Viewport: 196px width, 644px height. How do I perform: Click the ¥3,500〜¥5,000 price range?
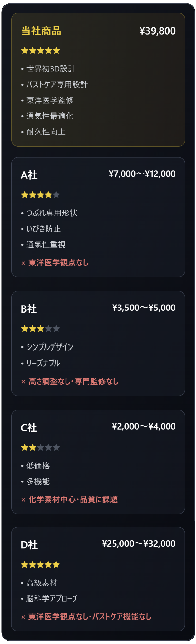click(x=144, y=308)
